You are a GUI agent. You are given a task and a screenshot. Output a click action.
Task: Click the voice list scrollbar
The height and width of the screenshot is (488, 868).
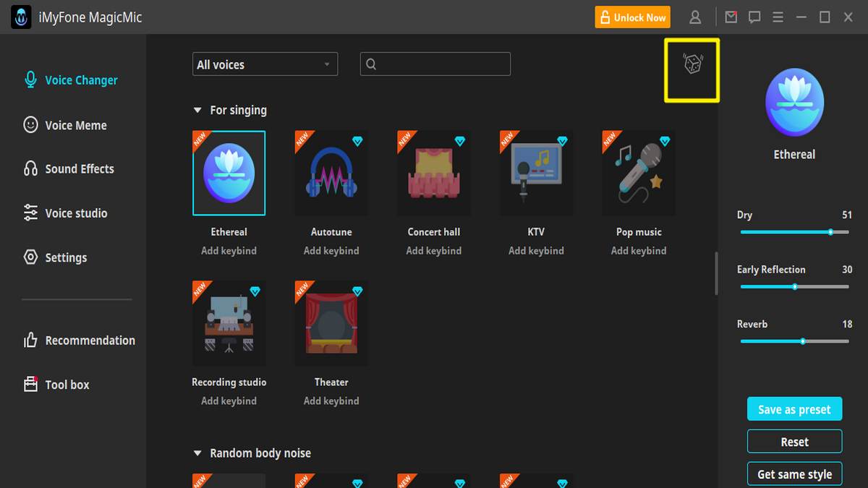coord(717,273)
